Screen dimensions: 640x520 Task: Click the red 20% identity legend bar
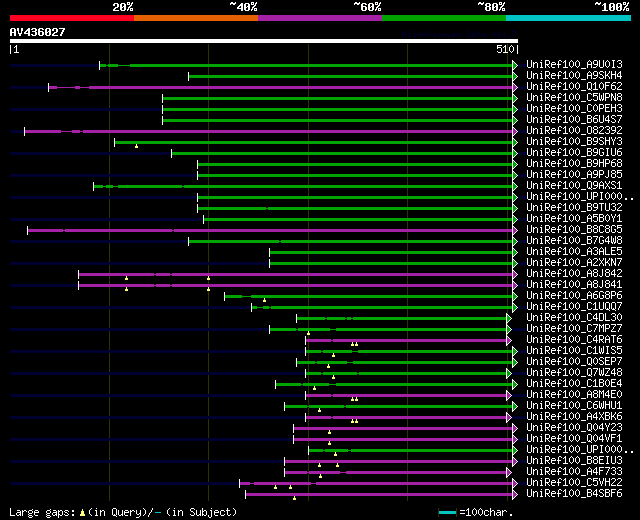[x=72, y=18]
